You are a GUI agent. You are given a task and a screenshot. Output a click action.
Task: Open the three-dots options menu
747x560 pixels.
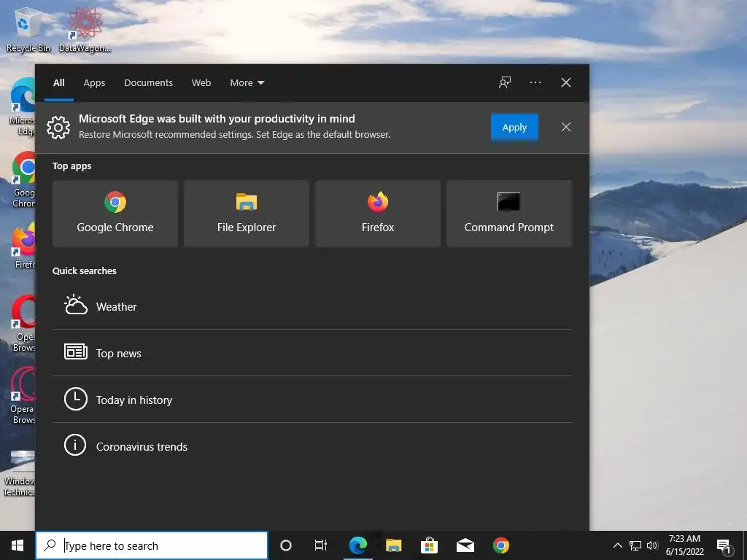535,82
